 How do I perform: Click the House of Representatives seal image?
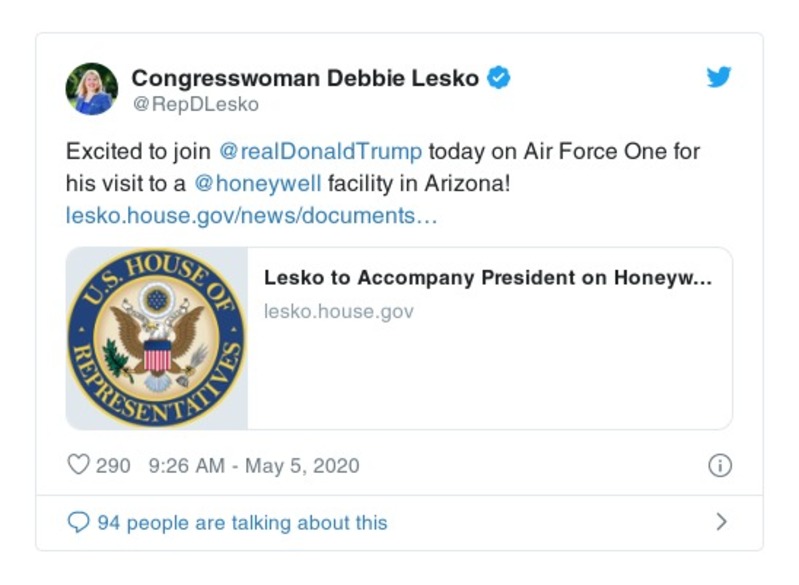click(x=157, y=339)
